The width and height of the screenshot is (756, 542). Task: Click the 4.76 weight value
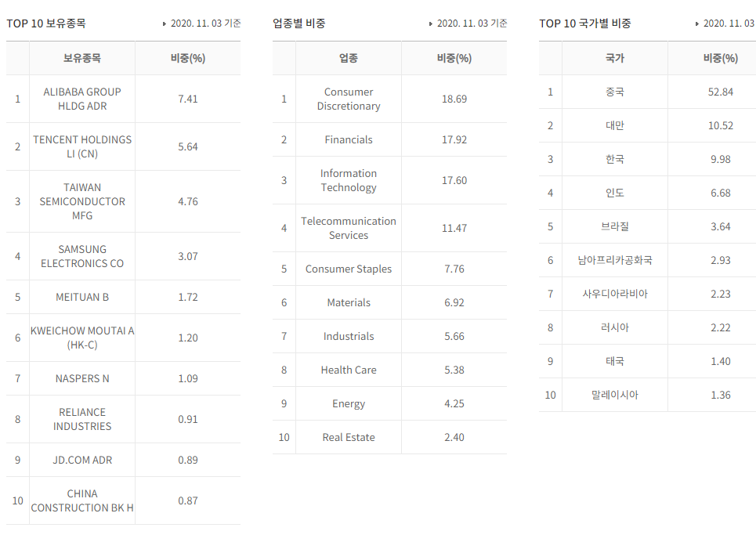[188, 201]
